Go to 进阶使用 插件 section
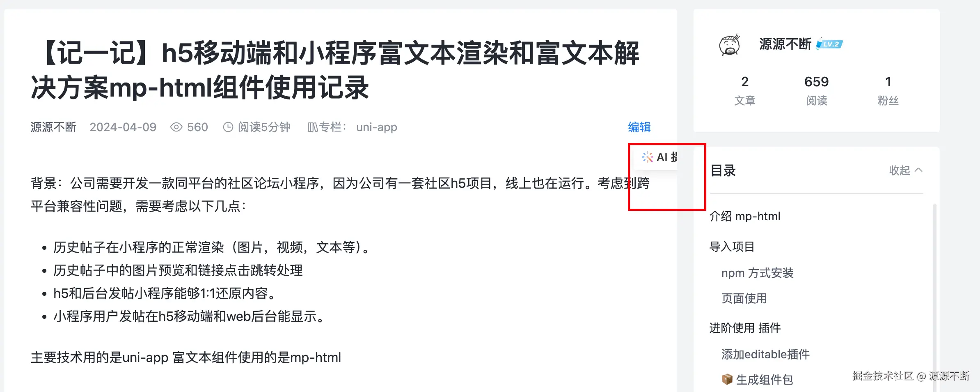The width and height of the screenshot is (980, 392). coord(745,328)
